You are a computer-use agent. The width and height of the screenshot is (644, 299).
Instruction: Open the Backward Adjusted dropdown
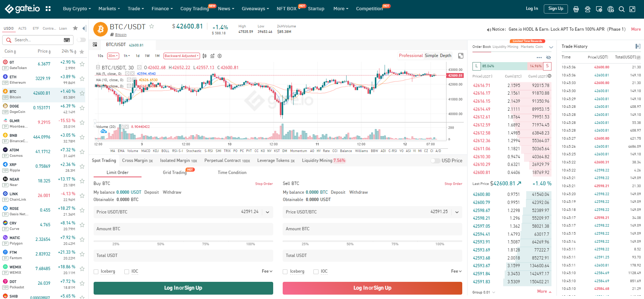(182, 56)
